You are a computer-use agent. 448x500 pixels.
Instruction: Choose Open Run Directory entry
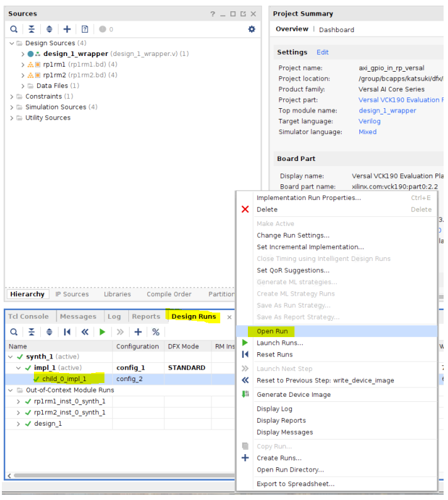coord(337,469)
